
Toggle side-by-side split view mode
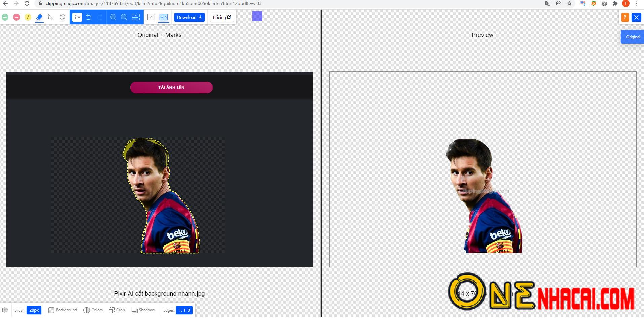[164, 17]
